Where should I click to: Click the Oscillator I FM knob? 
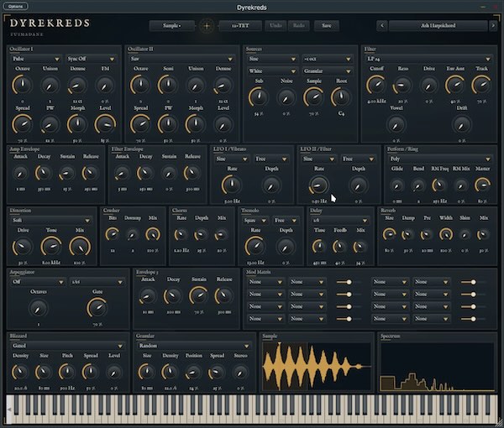point(105,86)
